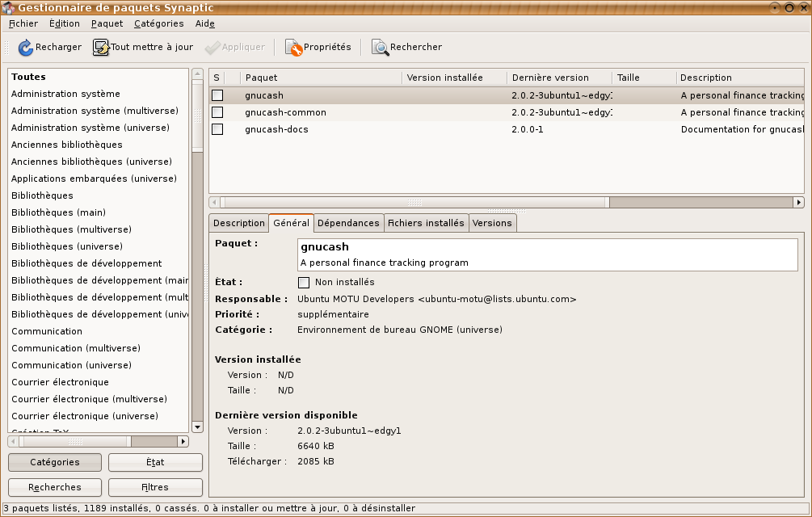
Task: Click package list scroll left arrow
Action: click(x=214, y=202)
